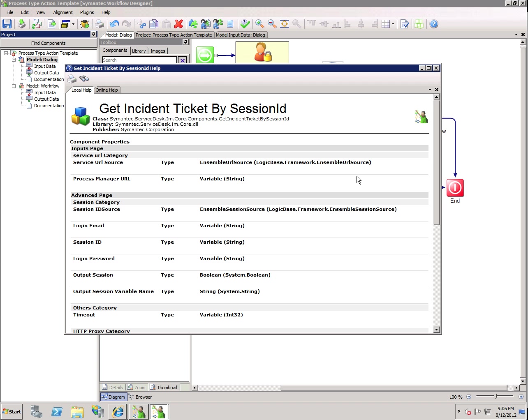This screenshot has width=528, height=420.
Task: Collapse the Process Type Action Template tree node
Action: pos(6,53)
